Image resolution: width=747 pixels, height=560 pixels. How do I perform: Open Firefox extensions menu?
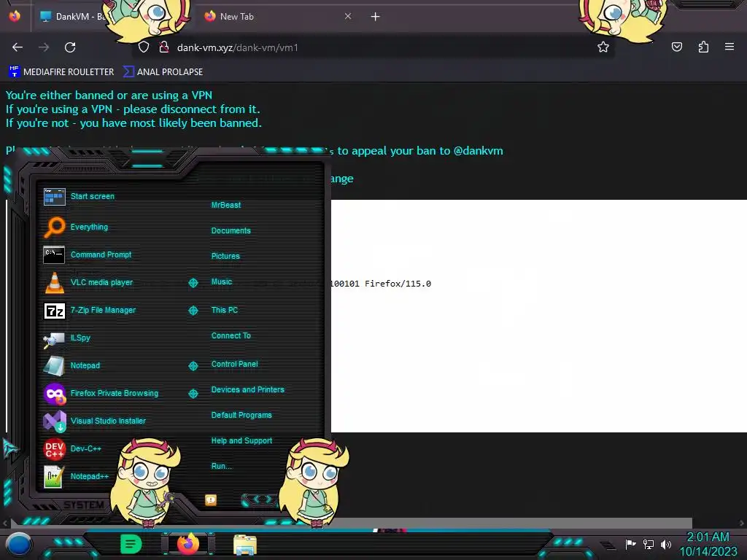pyautogui.click(x=703, y=47)
